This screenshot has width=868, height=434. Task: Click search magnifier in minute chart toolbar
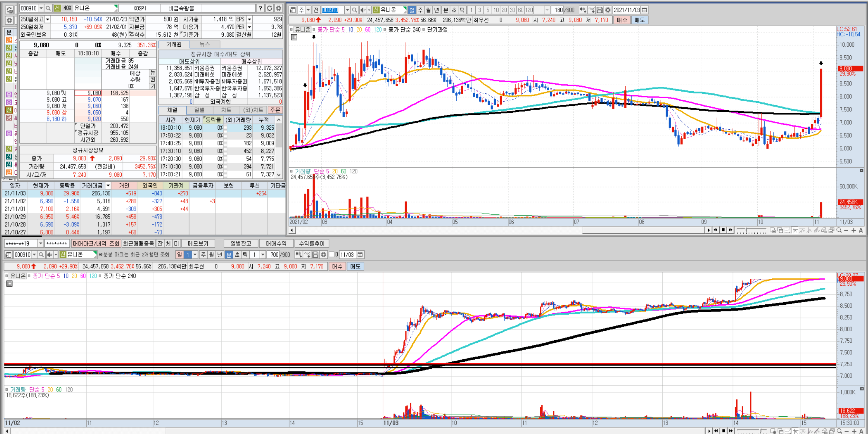[x=41, y=255]
